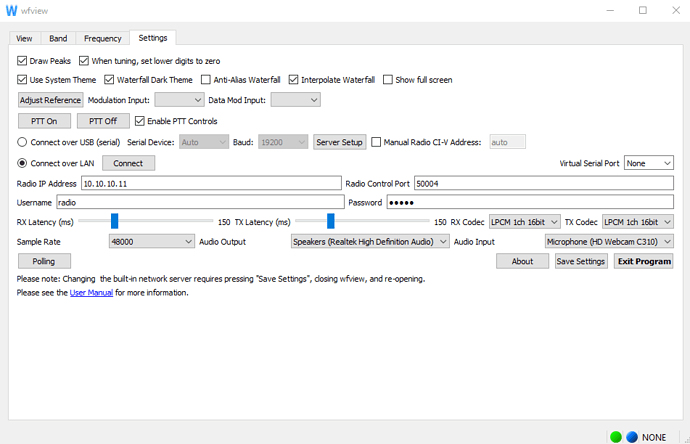This screenshot has height=444, width=690.
Task: Click the TX Latency slider handle
Action: click(330, 221)
